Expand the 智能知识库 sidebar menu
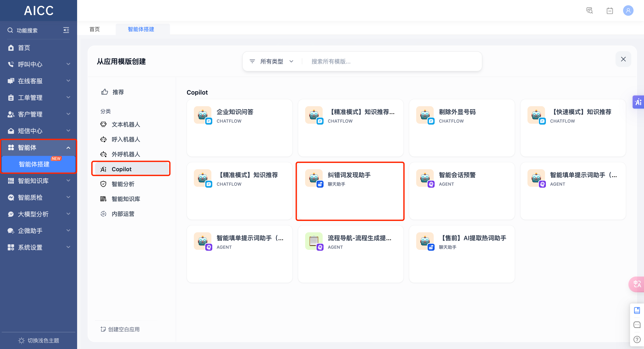Image resolution: width=644 pixels, height=349 pixels. 39,181
